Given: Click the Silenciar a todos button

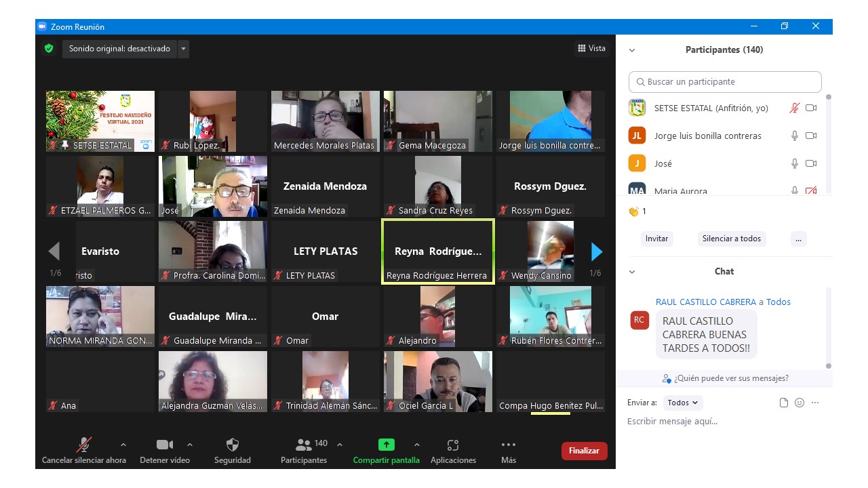Looking at the screenshot, I should [x=731, y=239].
